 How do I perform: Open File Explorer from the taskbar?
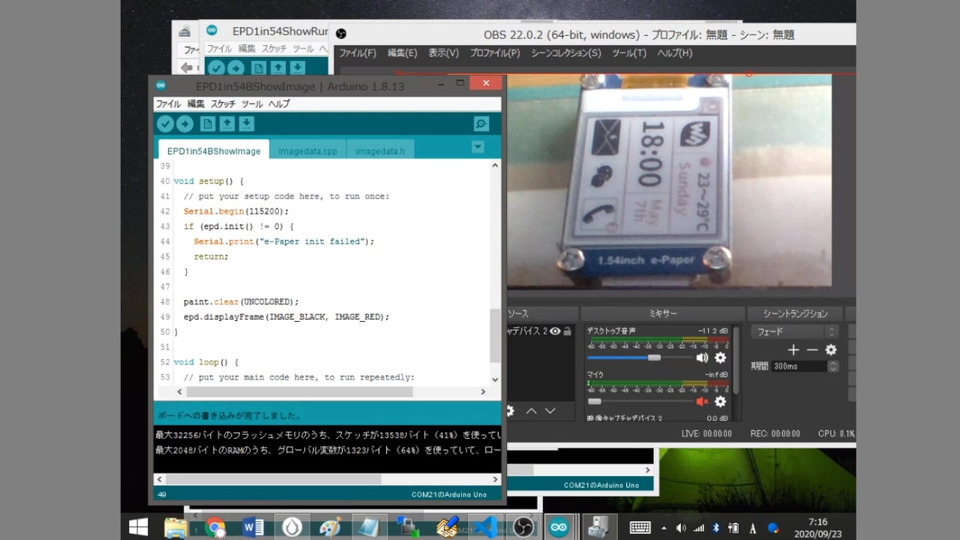[x=176, y=527]
